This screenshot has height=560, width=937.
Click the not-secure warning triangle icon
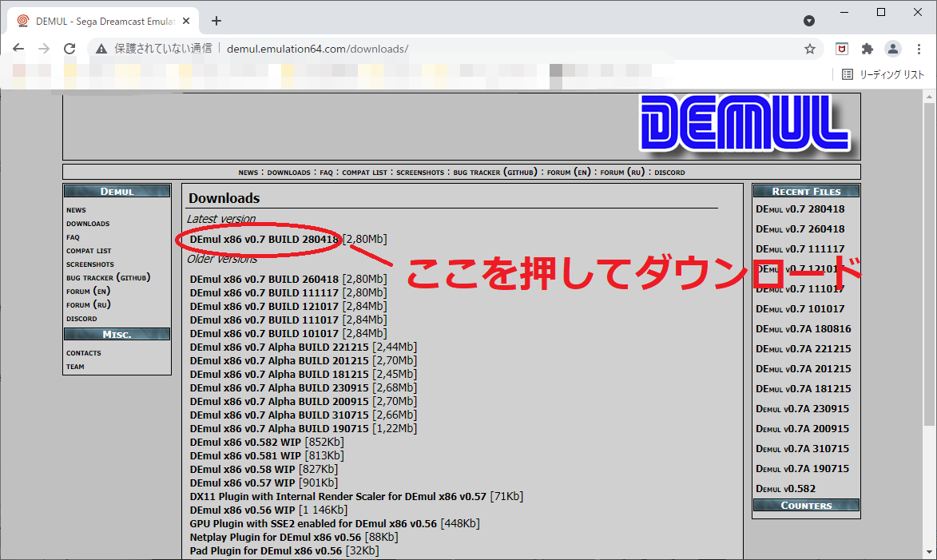coord(101,49)
